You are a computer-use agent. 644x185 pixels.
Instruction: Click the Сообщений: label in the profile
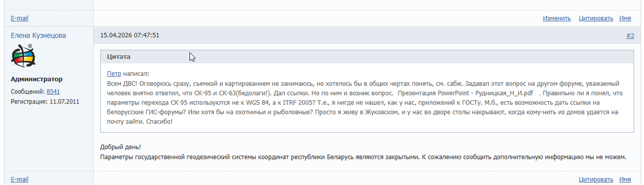click(28, 91)
